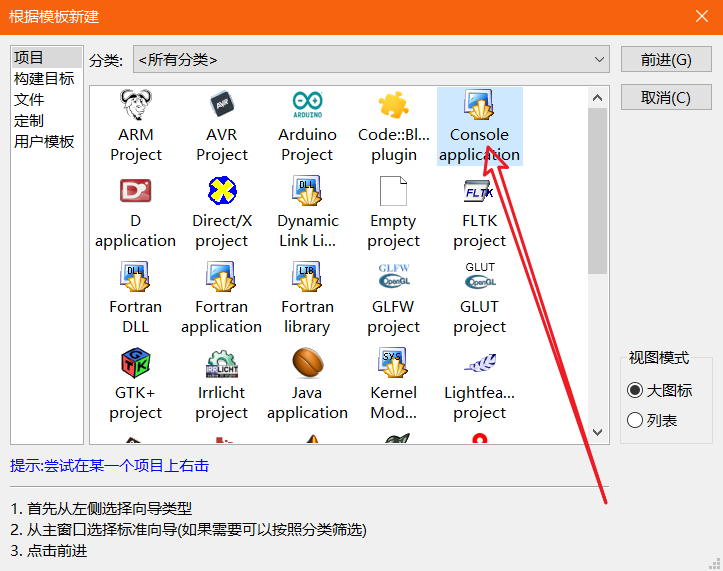Image resolution: width=723 pixels, height=571 pixels.
Task: Pick the Dynamic Link Library icon
Action: (x=308, y=190)
